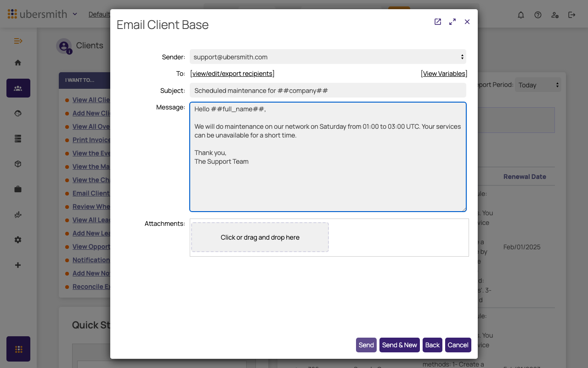Open the help question mark icon
This screenshot has height=368, width=588.
[x=538, y=15]
